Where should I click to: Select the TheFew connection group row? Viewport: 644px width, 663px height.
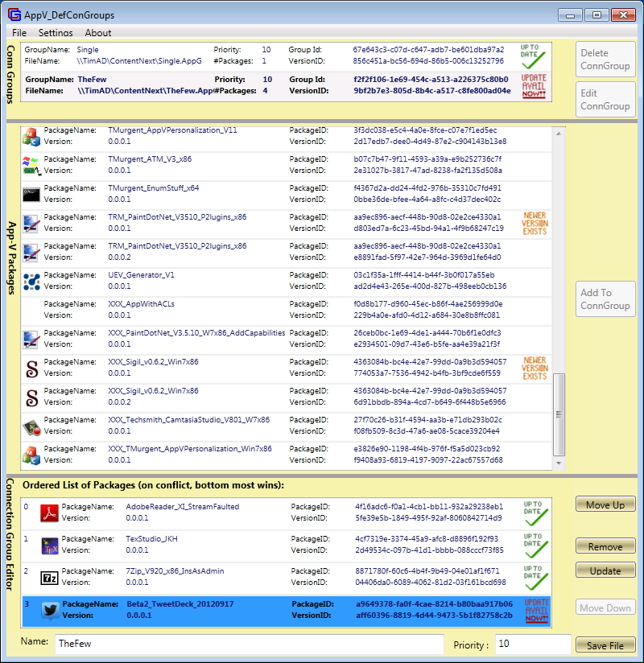tap(286, 85)
